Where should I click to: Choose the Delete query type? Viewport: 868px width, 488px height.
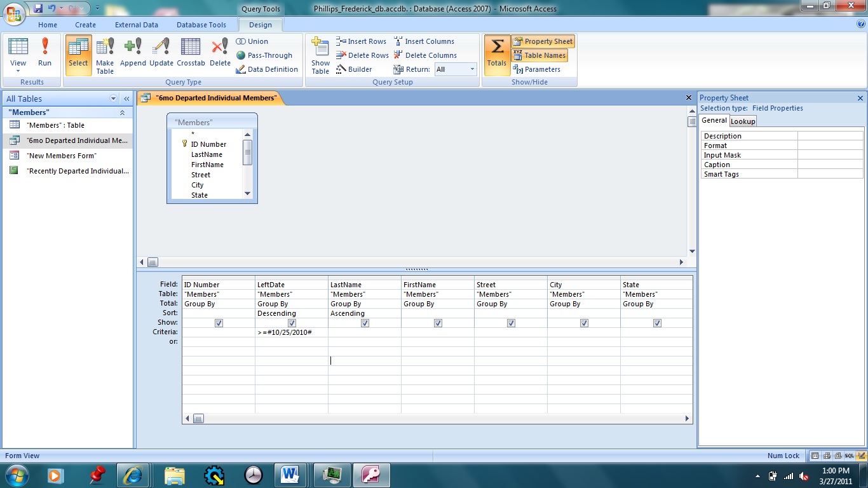click(220, 55)
